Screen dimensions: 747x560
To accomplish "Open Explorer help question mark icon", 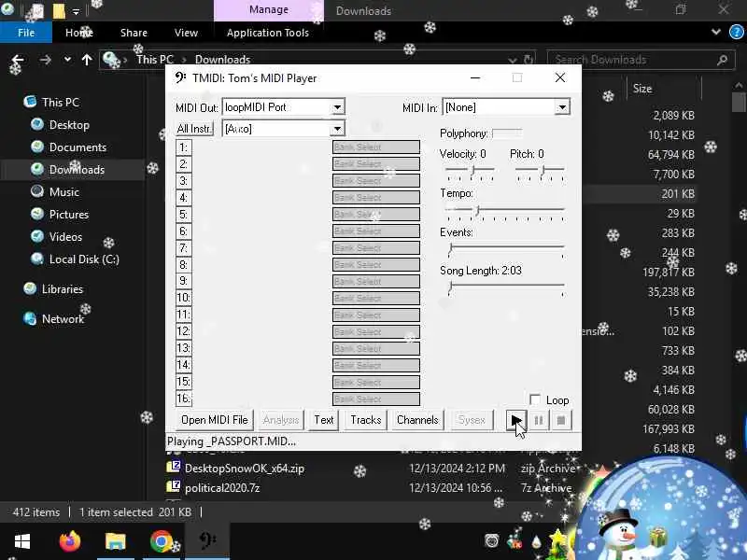I will (x=736, y=33).
